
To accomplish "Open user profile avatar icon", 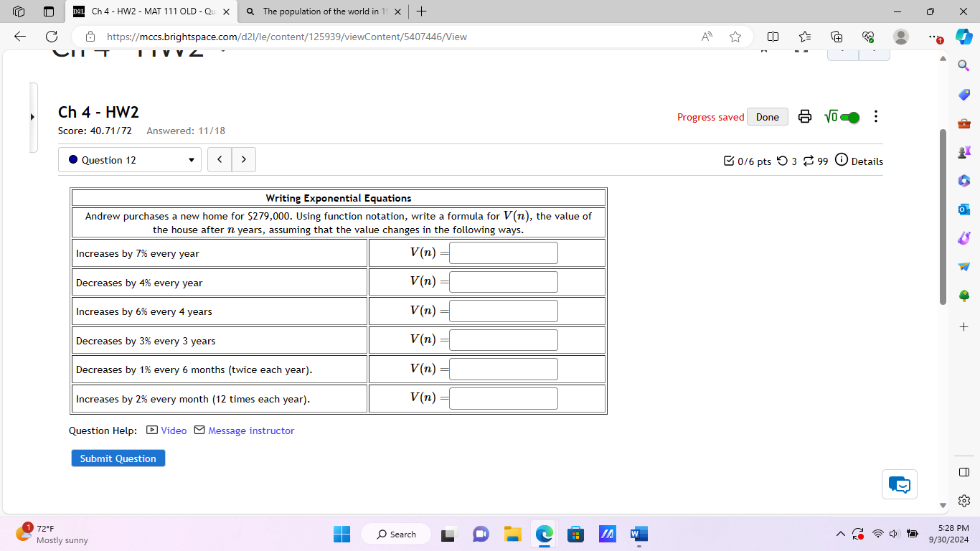I will (901, 37).
